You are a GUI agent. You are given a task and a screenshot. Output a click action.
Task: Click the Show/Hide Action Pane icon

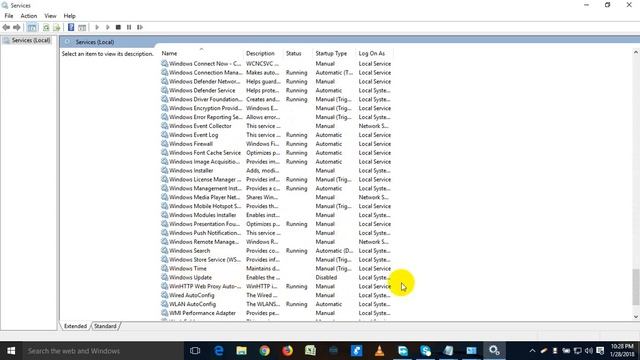pyautogui.click(x=82, y=27)
